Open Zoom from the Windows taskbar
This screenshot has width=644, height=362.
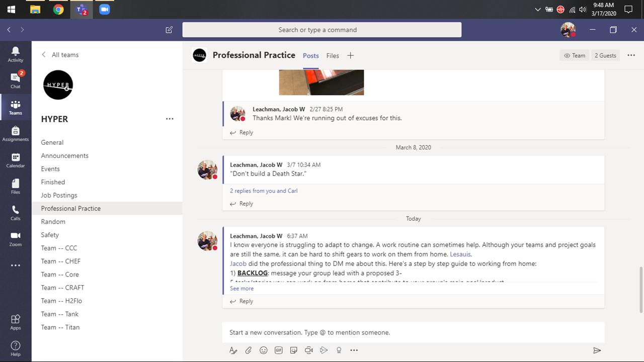[x=105, y=10]
